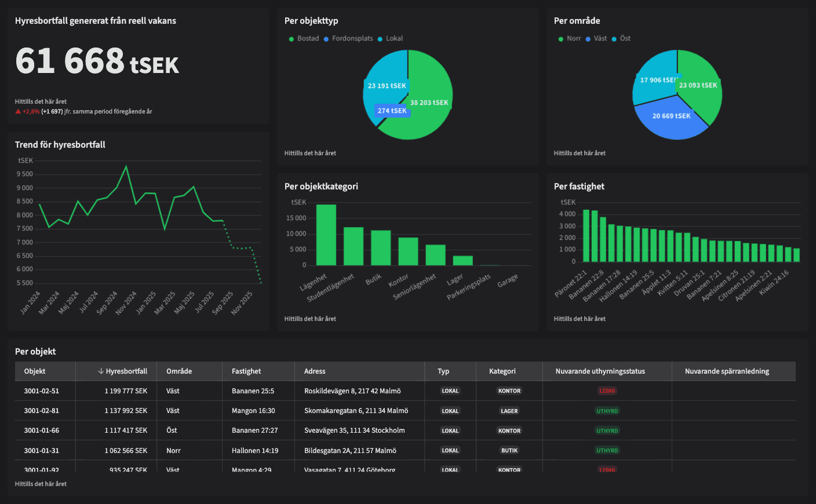This screenshot has width=816, height=504.
Task: Sort the table by the Område column header
Action: pos(179,371)
